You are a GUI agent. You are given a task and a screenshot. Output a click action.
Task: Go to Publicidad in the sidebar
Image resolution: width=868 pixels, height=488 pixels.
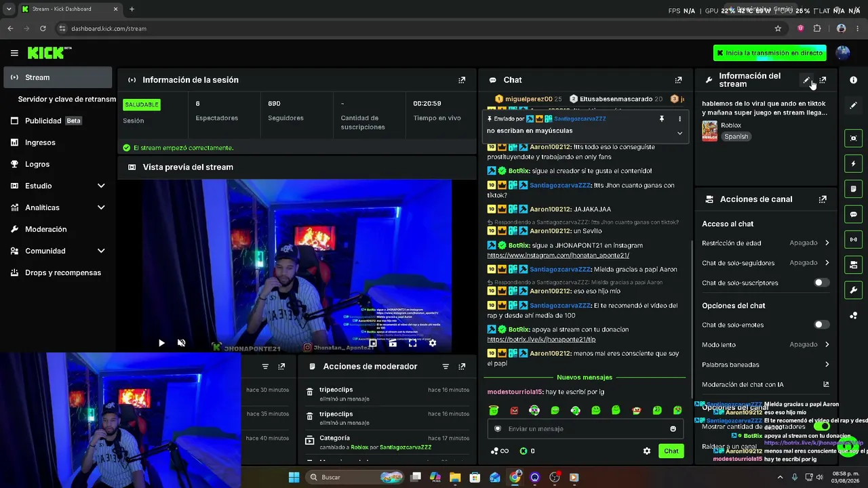(x=58, y=121)
